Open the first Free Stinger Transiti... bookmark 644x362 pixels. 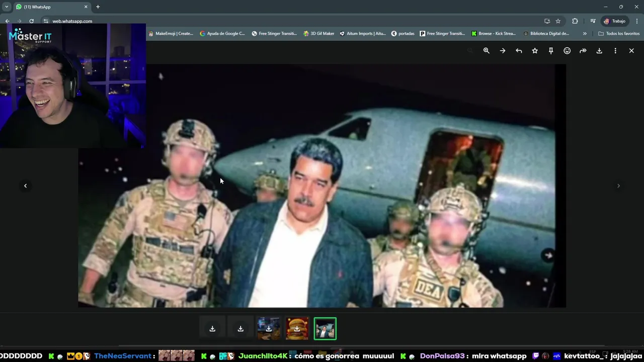pyautogui.click(x=274, y=34)
